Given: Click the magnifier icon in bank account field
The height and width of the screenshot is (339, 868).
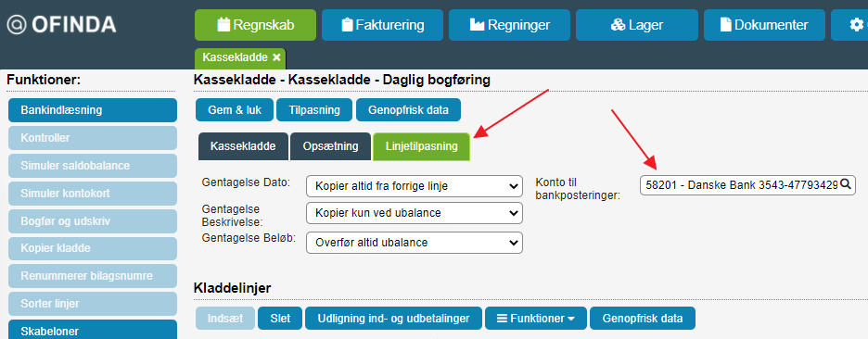Looking at the screenshot, I should coord(846,184).
